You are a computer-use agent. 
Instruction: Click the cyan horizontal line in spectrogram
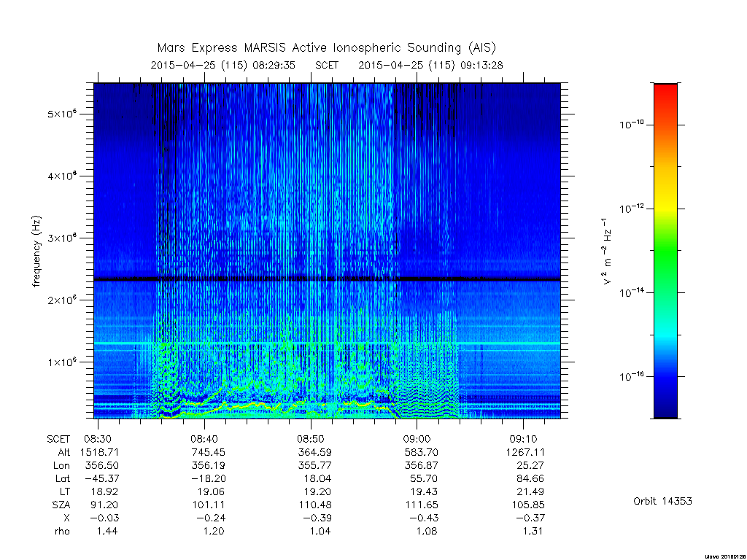point(327,343)
